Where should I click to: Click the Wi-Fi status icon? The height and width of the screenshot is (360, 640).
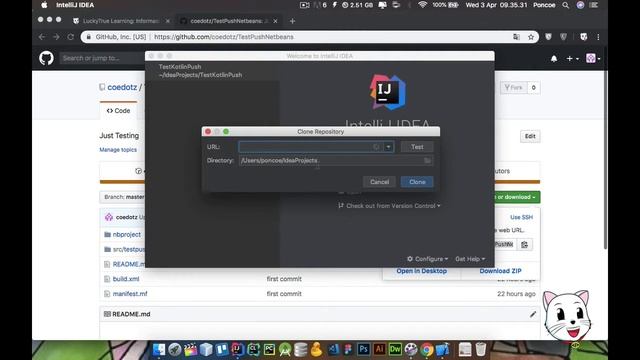422,5
